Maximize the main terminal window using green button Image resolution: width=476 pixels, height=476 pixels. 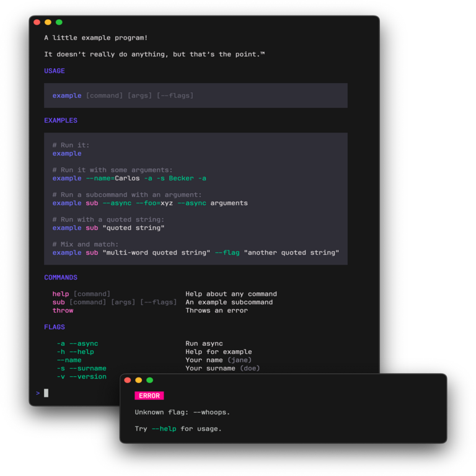(x=59, y=22)
